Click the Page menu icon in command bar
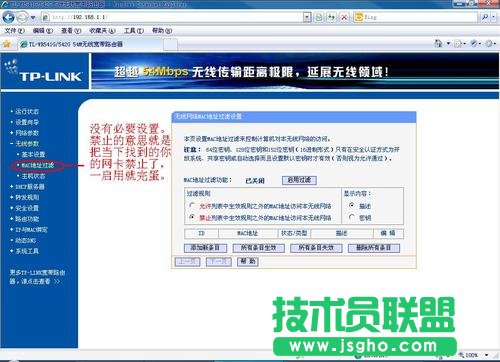Viewport: 500px width, 362px height. (x=474, y=44)
